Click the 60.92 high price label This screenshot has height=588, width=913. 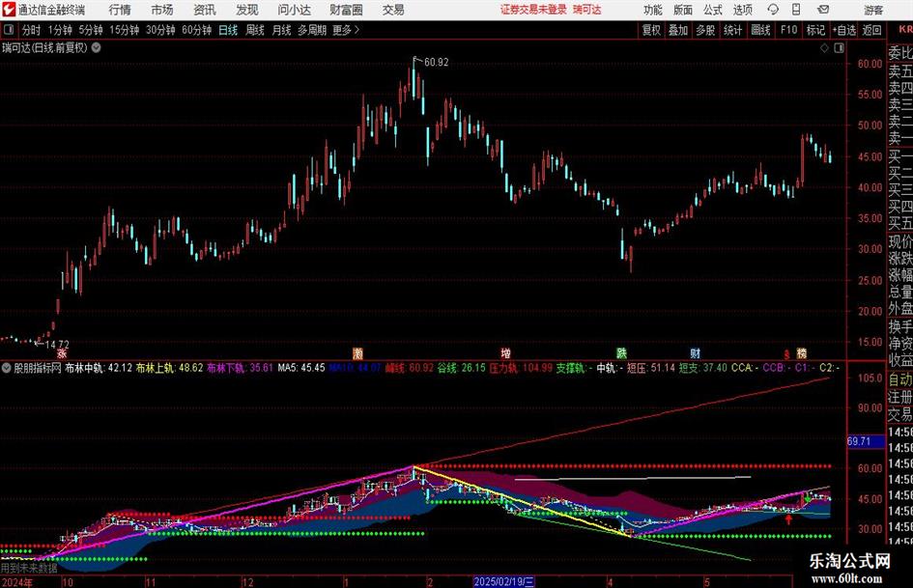[x=436, y=62]
